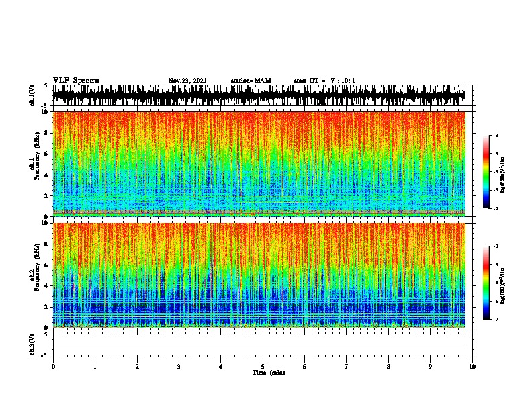Click the time axis tick label "7"

point(347,367)
